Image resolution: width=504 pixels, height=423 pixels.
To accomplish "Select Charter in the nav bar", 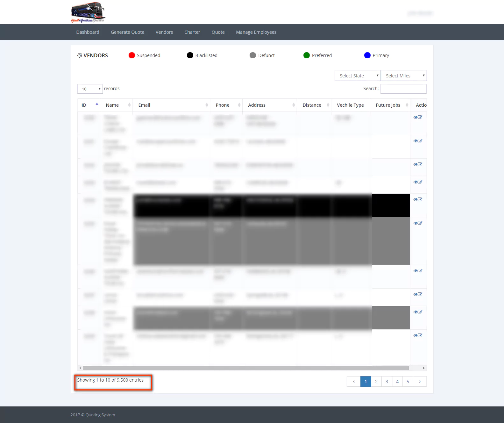I will click(192, 32).
